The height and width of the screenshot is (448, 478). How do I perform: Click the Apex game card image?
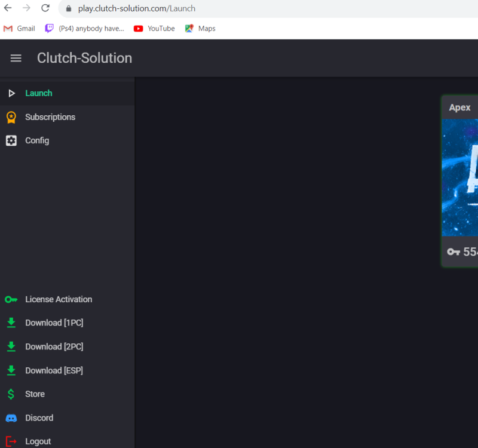click(x=460, y=177)
